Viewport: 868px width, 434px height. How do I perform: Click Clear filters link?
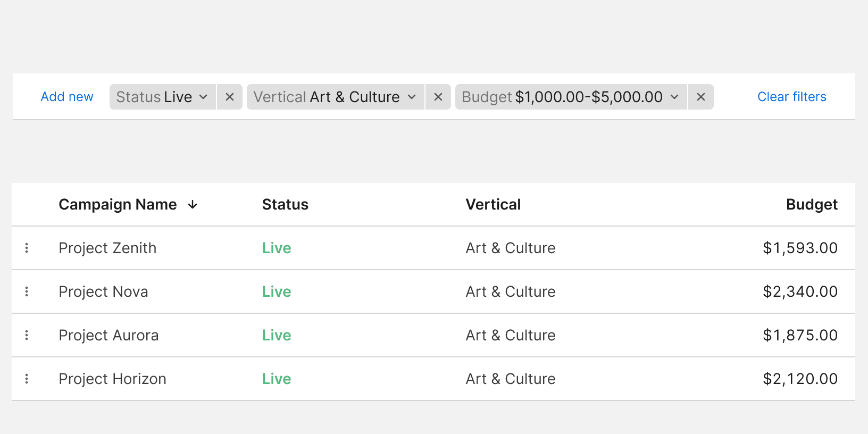point(791,97)
